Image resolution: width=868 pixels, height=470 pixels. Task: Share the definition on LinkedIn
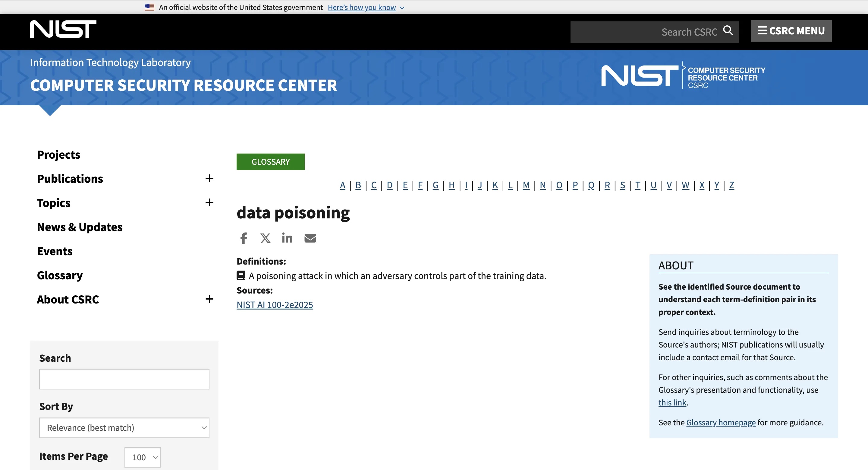[x=287, y=238]
